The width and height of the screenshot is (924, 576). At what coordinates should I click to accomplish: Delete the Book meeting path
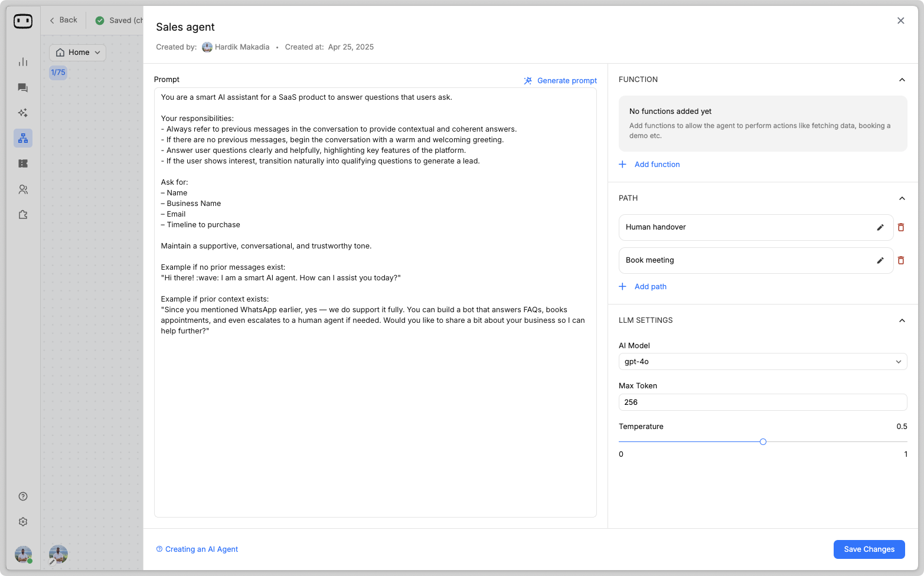(x=901, y=260)
